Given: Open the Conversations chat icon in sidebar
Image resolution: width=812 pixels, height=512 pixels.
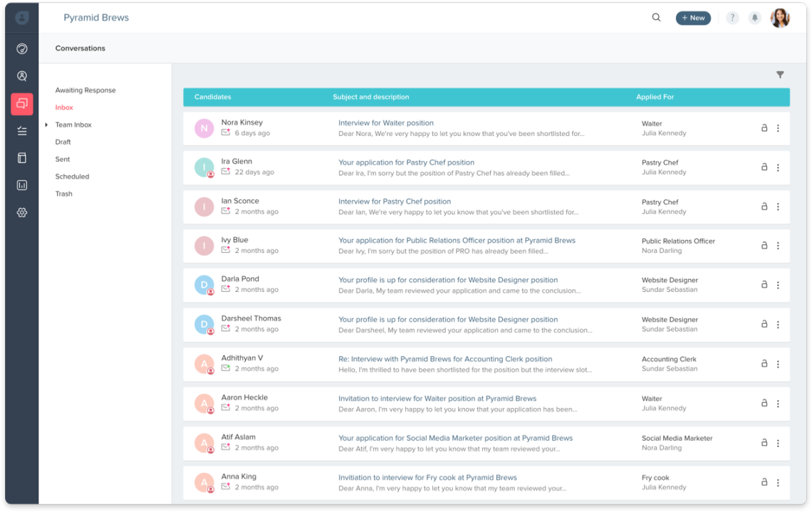Looking at the screenshot, I should 21,103.
